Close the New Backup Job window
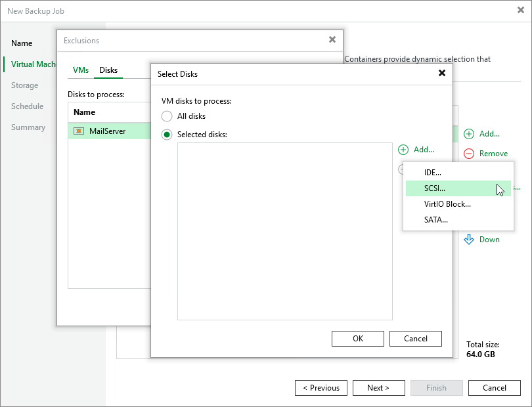This screenshot has width=532, height=407. pyautogui.click(x=520, y=11)
